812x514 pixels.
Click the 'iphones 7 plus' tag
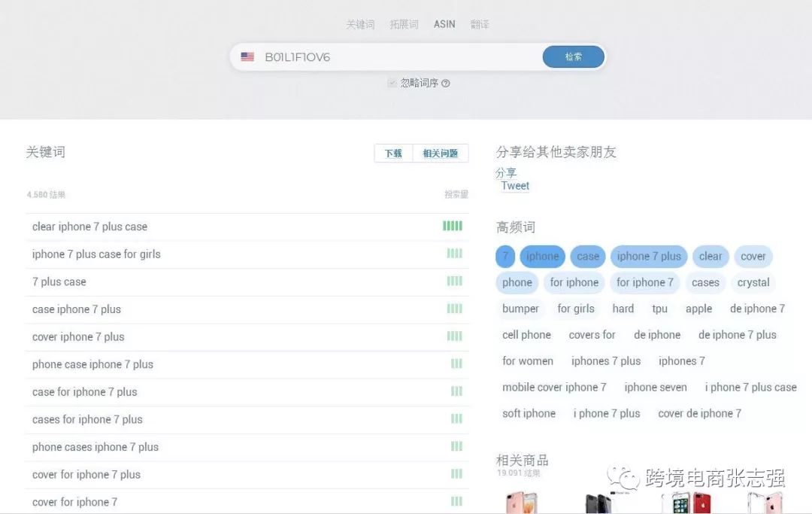[x=606, y=361]
